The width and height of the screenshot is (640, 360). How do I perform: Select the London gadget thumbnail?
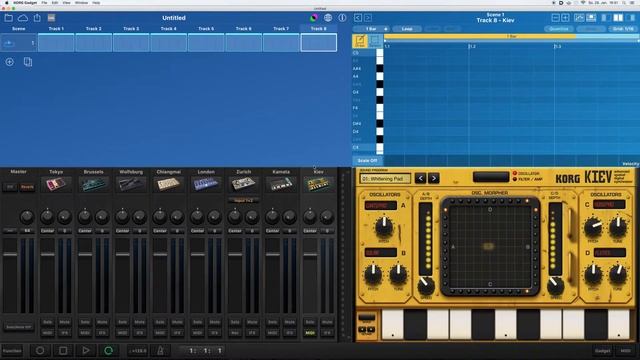pos(206,184)
